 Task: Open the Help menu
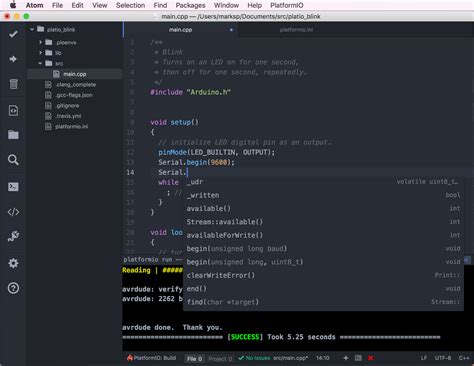coord(254,5)
